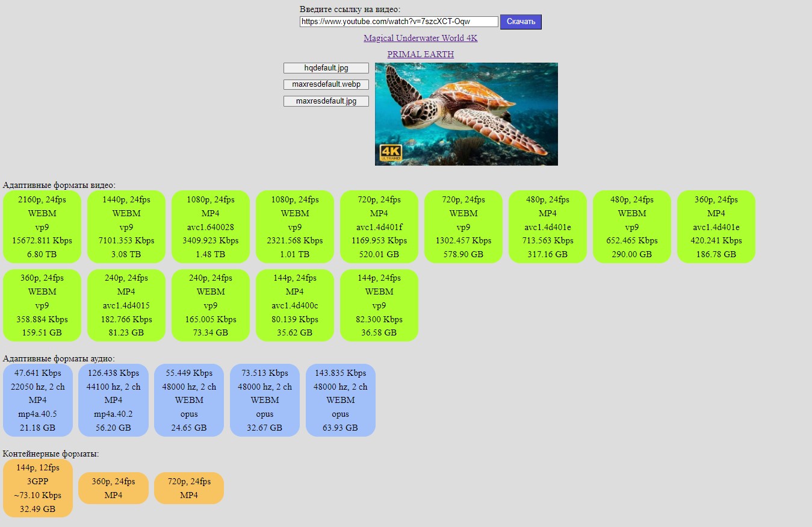Select 47.641 Kbps mp4a.40.5 audio

(38, 400)
